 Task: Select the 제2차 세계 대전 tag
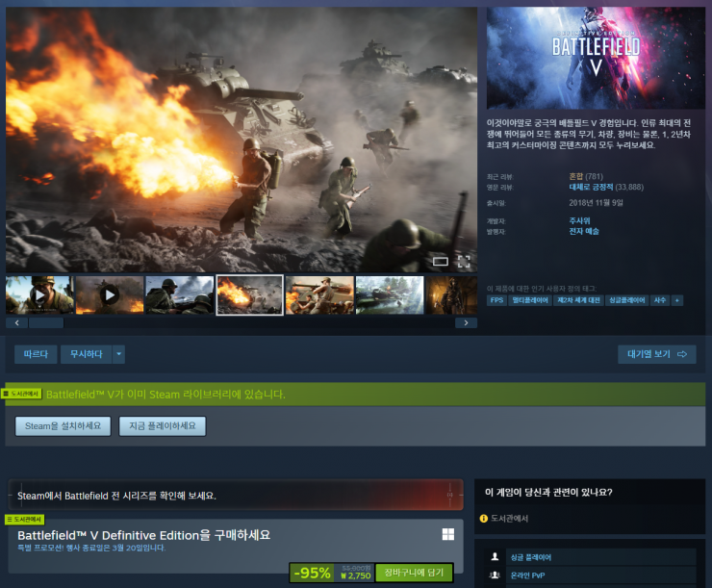[x=580, y=300]
